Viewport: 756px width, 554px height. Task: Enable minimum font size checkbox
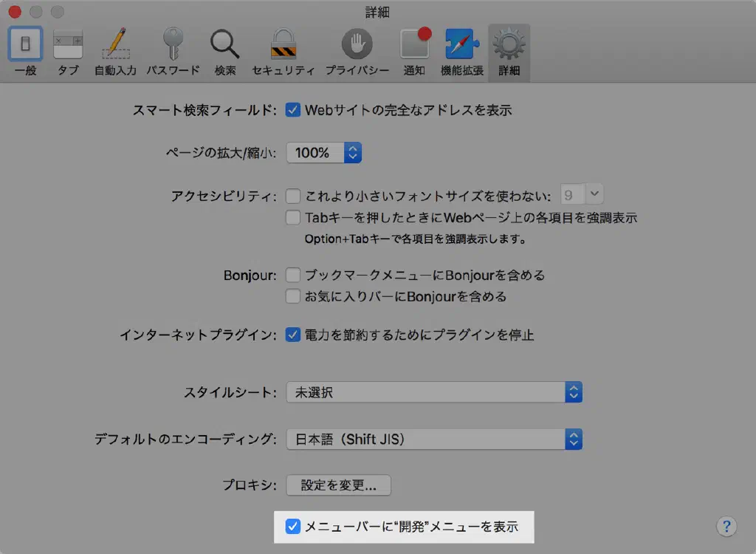point(293,196)
